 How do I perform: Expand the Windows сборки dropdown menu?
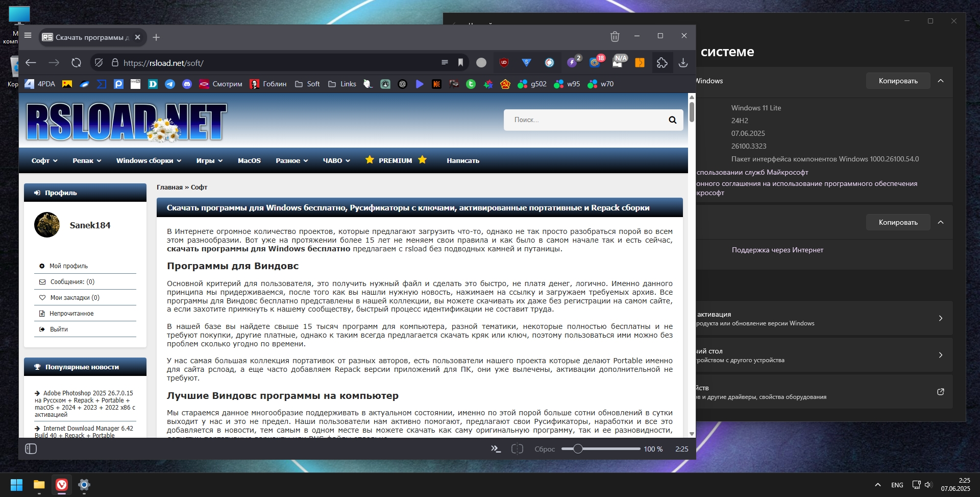pyautogui.click(x=149, y=160)
